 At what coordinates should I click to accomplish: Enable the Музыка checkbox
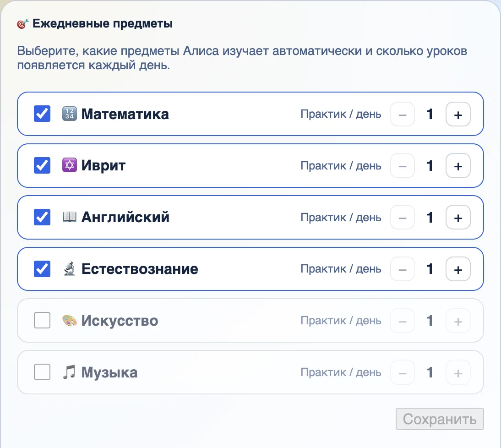pos(42,372)
